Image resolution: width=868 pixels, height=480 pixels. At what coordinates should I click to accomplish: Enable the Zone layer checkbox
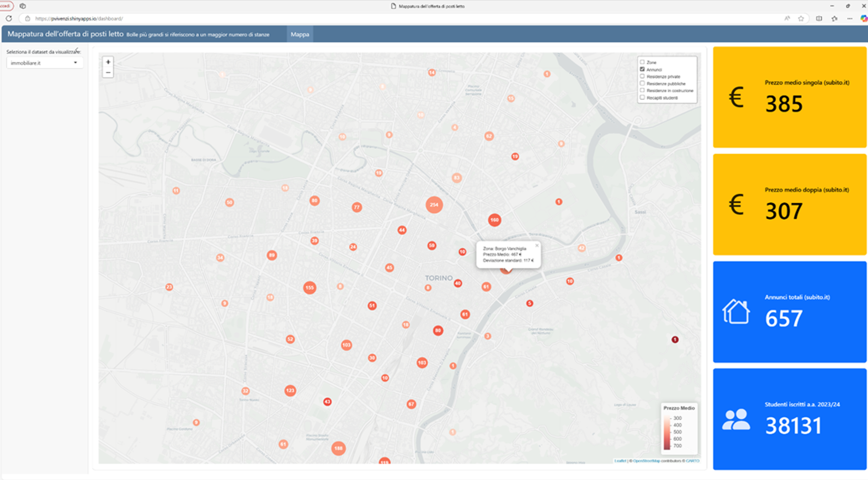642,62
